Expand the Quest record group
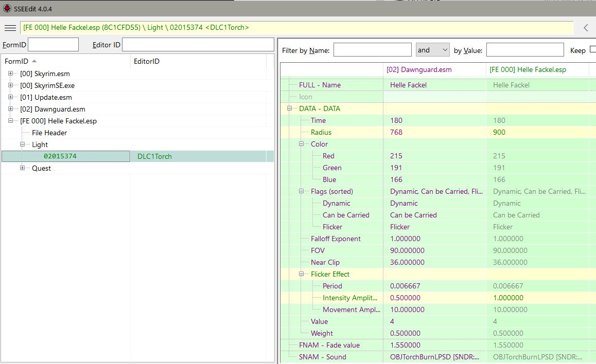The height and width of the screenshot is (364, 596). 23,168
